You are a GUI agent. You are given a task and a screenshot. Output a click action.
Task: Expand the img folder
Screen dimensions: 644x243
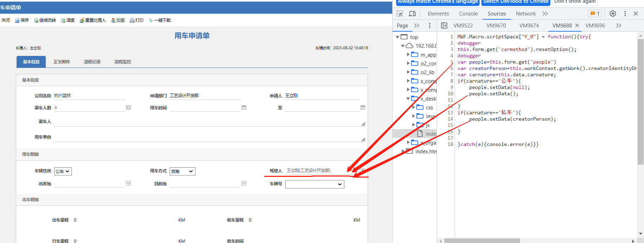tap(414, 116)
